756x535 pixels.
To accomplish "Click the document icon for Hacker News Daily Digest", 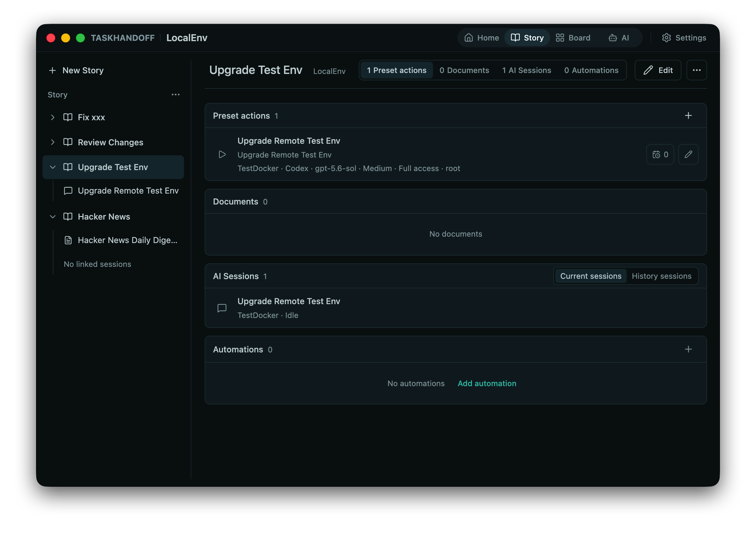I will click(68, 240).
